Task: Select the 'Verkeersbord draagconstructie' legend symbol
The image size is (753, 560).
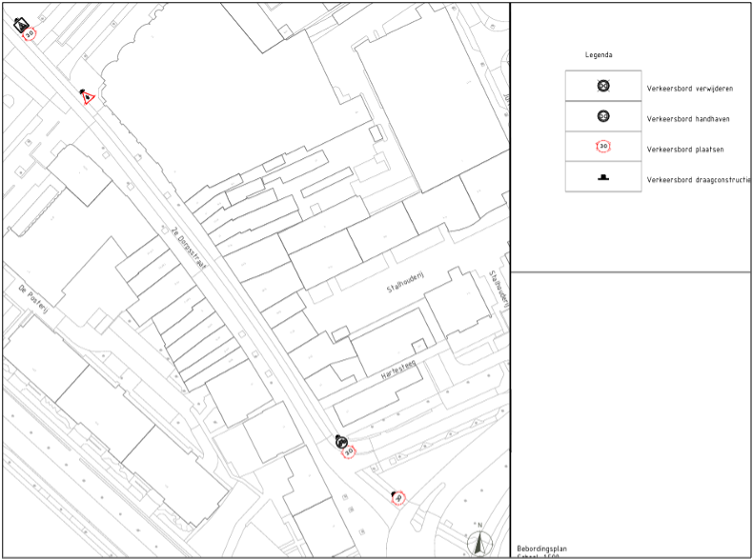Action: [602, 177]
